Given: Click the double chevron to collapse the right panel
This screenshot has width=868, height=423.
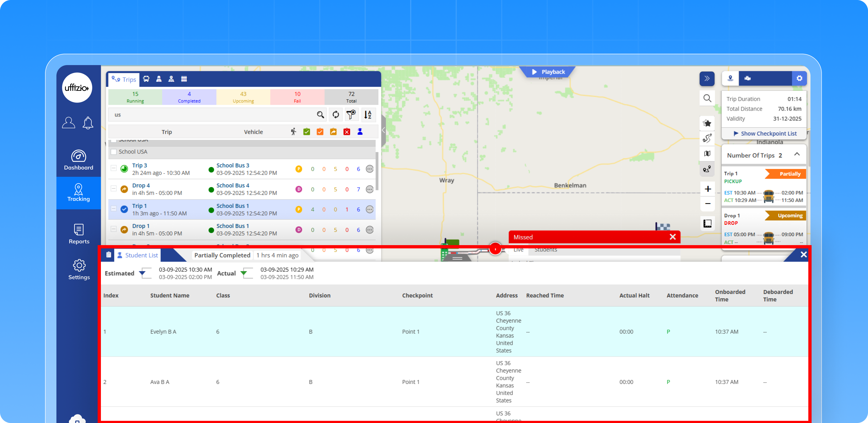Looking at the screenshot, I should click(x=707, y=78).
